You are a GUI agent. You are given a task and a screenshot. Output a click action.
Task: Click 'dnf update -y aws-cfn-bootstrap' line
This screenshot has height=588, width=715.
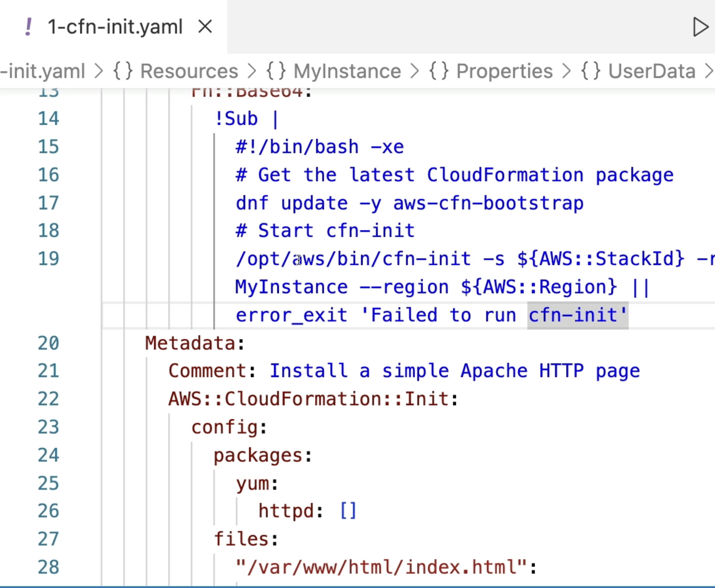tap(410, 203)
